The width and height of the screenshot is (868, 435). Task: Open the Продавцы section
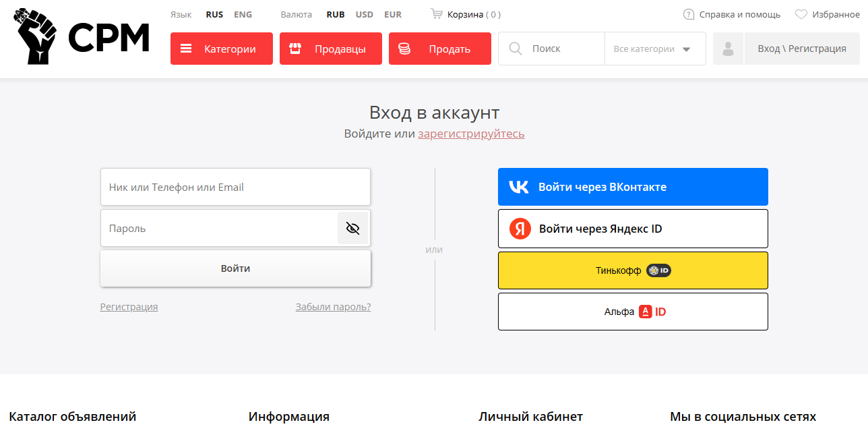point(331,49)
